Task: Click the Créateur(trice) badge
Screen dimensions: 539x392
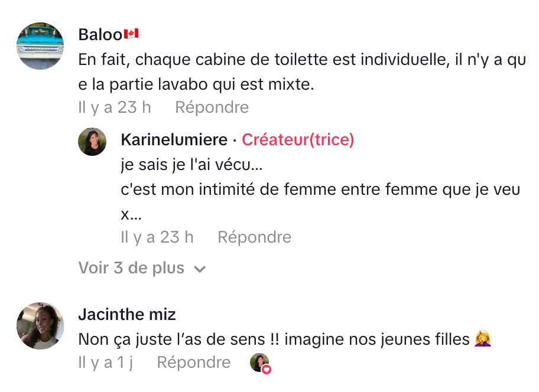Action: (x=298, y=140)
